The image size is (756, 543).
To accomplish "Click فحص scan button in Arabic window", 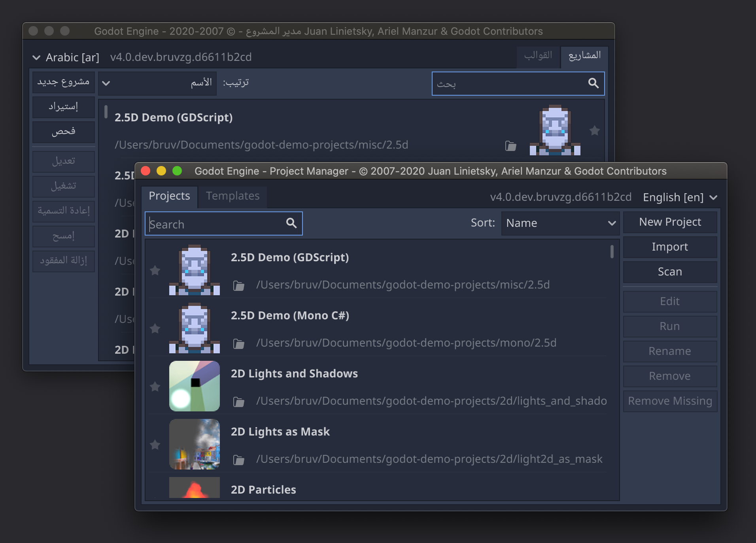I will pos(63,132).
